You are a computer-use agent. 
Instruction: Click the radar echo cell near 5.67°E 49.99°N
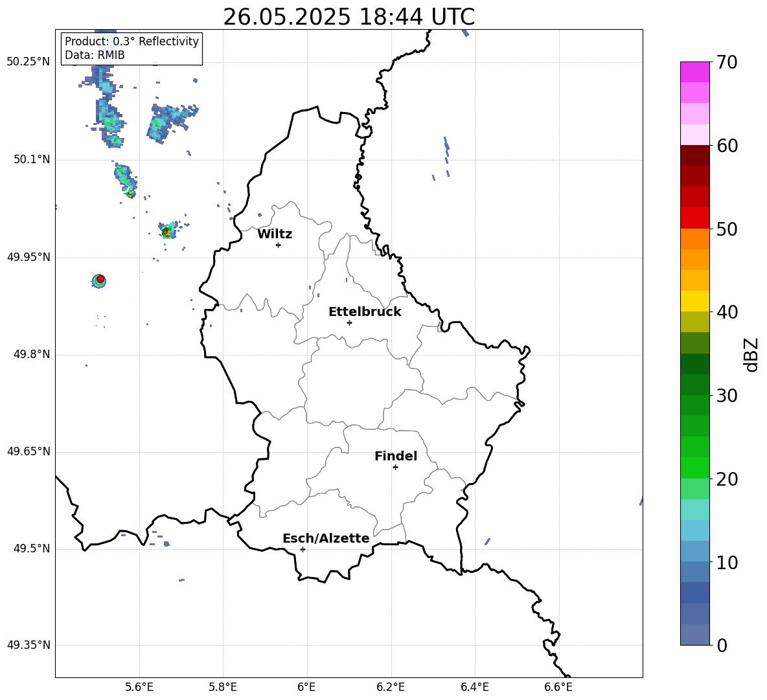pyautogui.click(x=168, y=231)
